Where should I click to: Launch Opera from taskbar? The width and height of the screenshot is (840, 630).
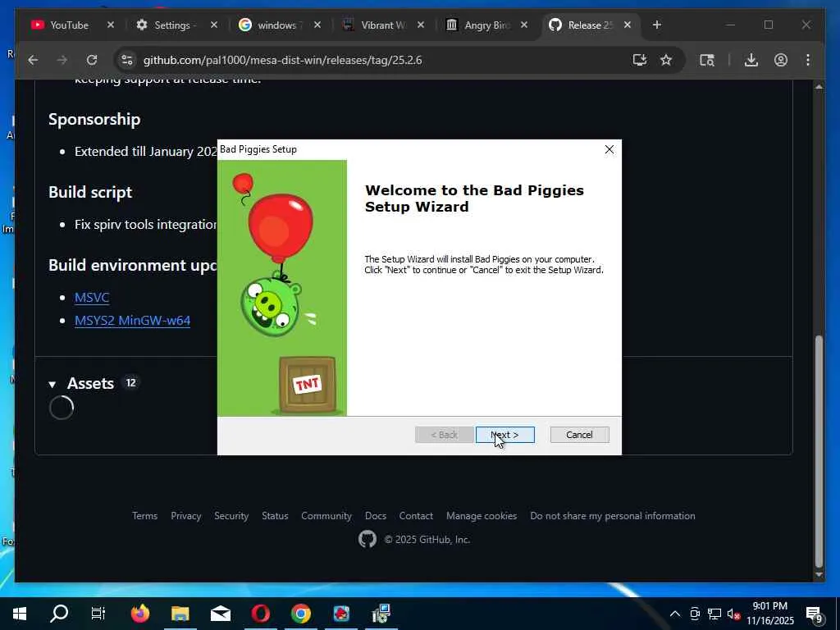(260, 614)
